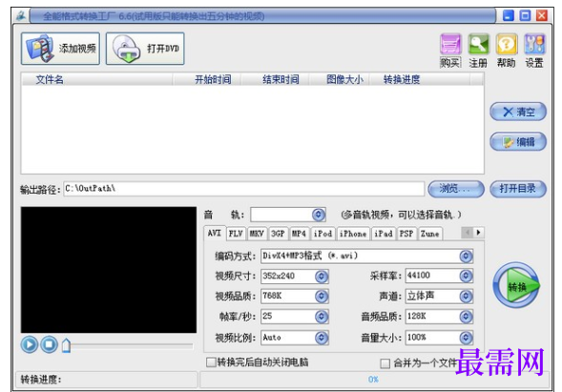Switch to the iPad tab

click(384, 234)
